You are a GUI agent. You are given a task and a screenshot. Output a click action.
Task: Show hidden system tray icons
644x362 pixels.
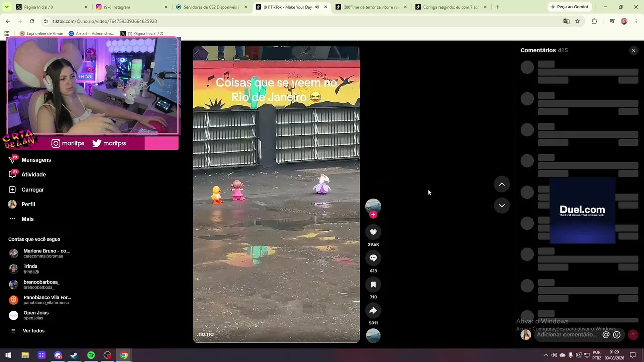[x=546, y=355]
